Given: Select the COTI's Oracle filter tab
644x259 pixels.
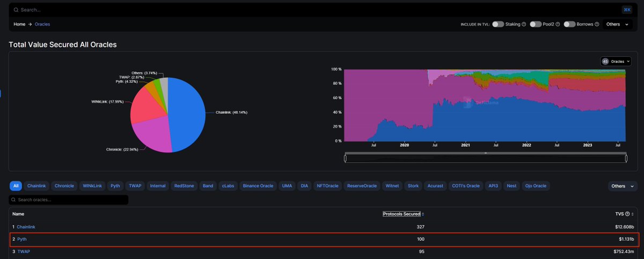Looking at the screenshot, I should pos(465,186).
